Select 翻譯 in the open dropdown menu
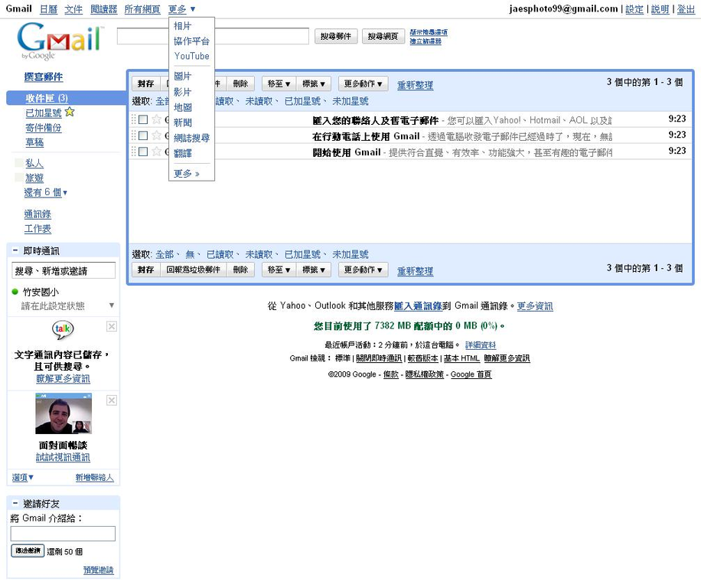This screenshot has height=588, width=701. click(183, 153)
